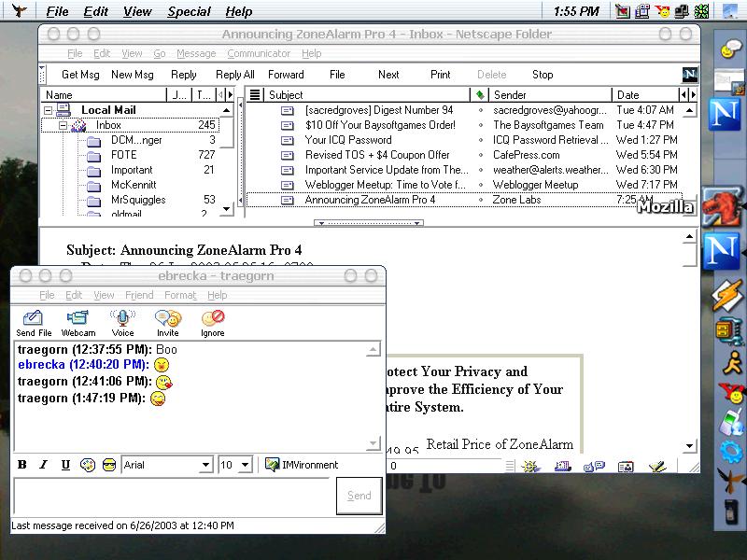The height and width of the screenshot is (560, 747).
Task: Toggle read status of Baysoftgames message
Action: (x=481, y=125)
